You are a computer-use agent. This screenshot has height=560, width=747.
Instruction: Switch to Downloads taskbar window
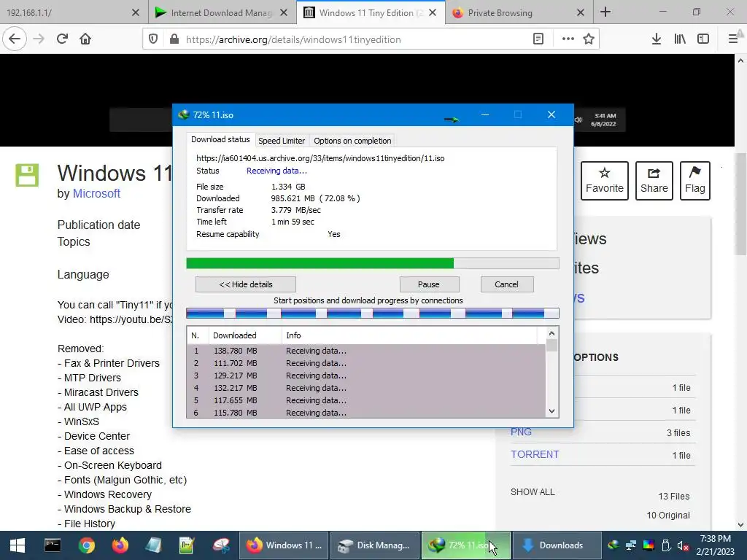pos(555,545)
